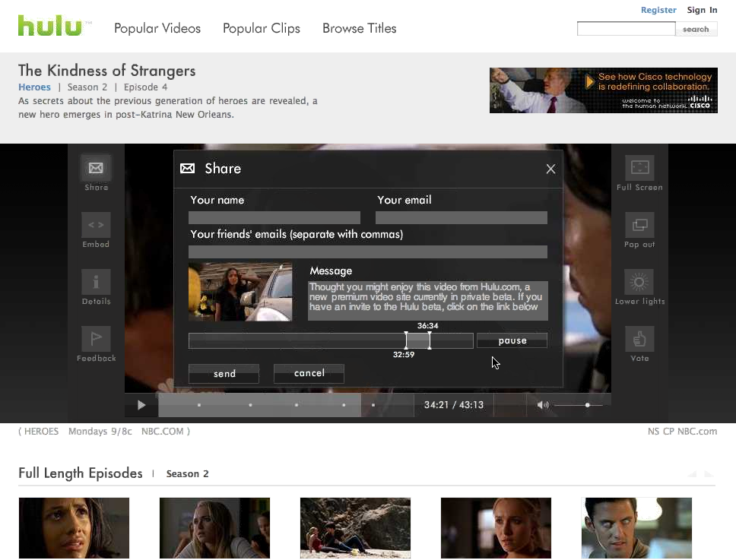Mute audio with the speaker icon
The width and height of the screenshot is (736, 560).
pyautogui.click(x=542, y=405)
